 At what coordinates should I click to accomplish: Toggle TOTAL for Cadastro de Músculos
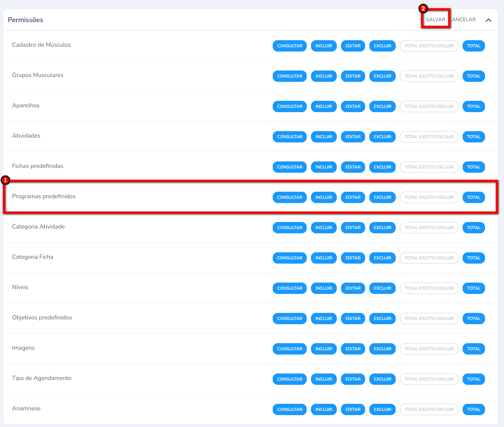tap(473, 46)
